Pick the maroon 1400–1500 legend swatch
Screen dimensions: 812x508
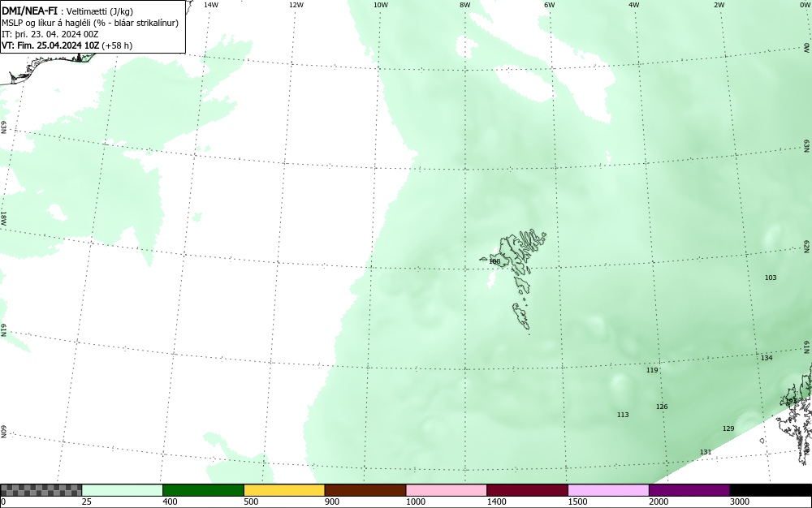[x=527, y=490]
